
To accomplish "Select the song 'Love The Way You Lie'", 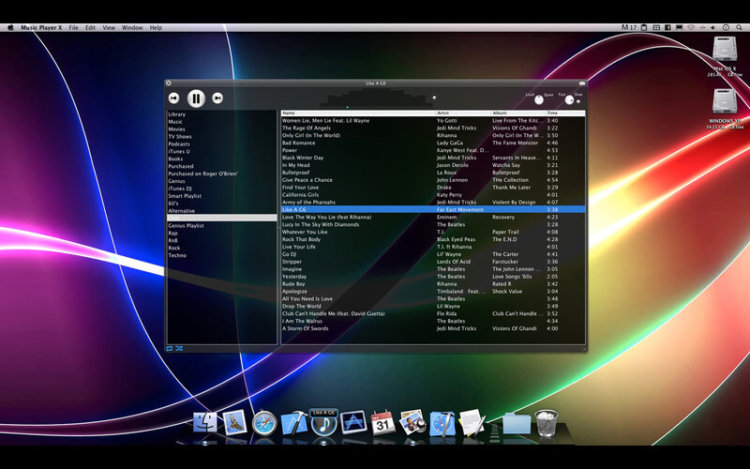I will (433, 217).
